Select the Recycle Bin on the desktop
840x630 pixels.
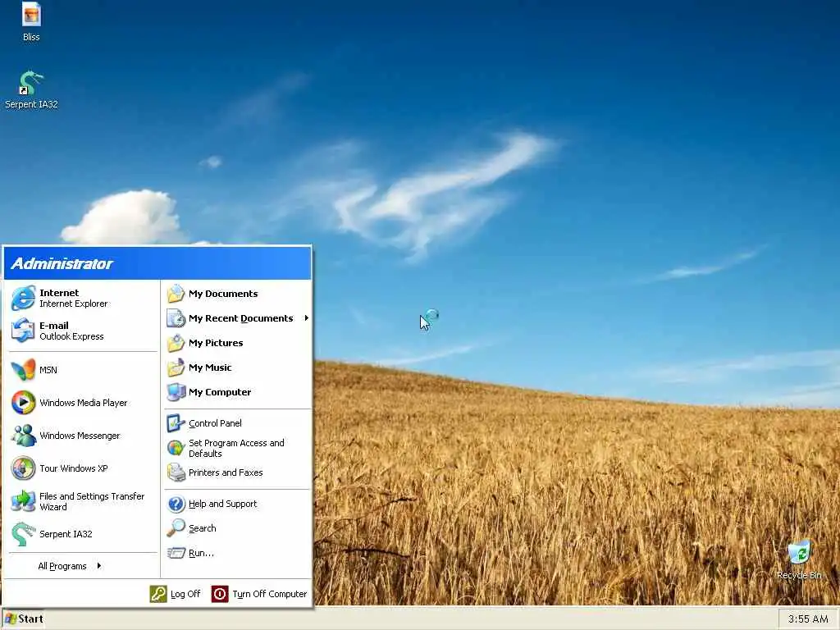799,559
